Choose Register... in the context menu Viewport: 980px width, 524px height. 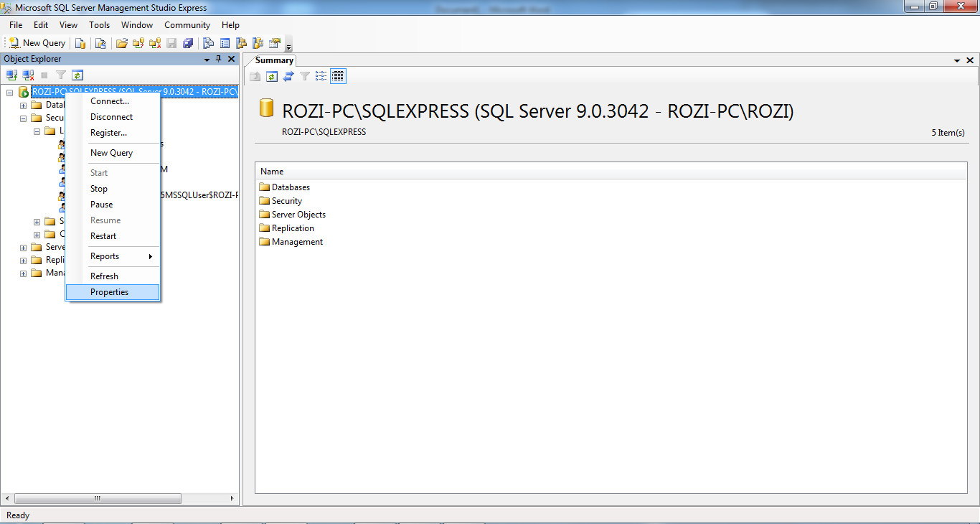(x=112, y=133)
